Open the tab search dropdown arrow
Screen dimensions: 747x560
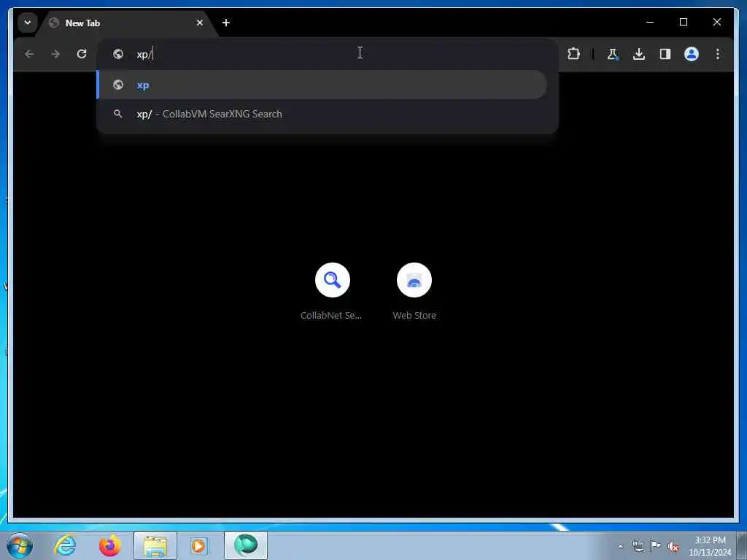[x=28, y=23]
